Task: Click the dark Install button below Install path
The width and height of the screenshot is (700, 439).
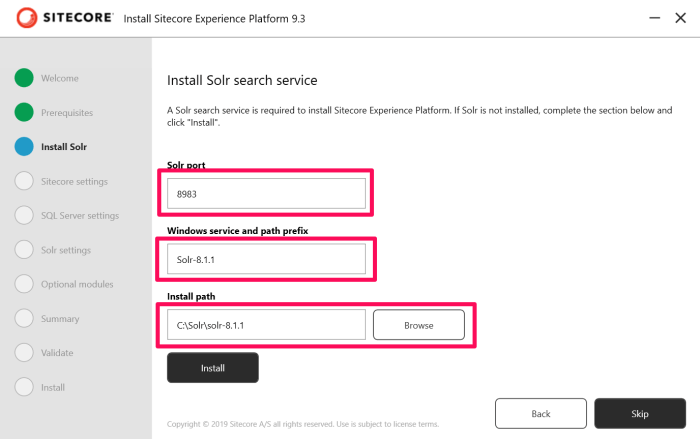Action: pyautogui.click(x=213, y=368)
